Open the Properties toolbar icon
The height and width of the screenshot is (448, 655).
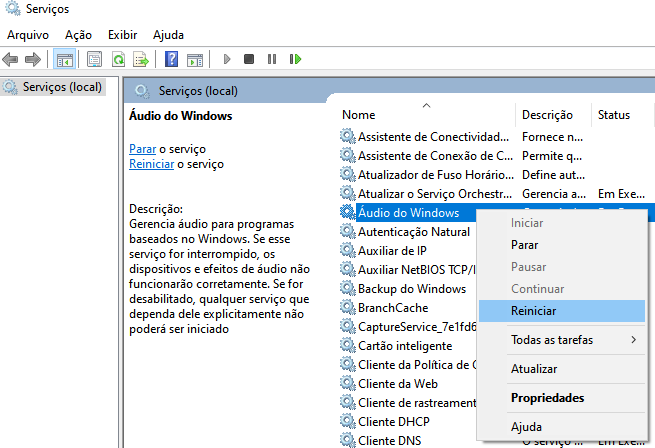click(94, 59)
